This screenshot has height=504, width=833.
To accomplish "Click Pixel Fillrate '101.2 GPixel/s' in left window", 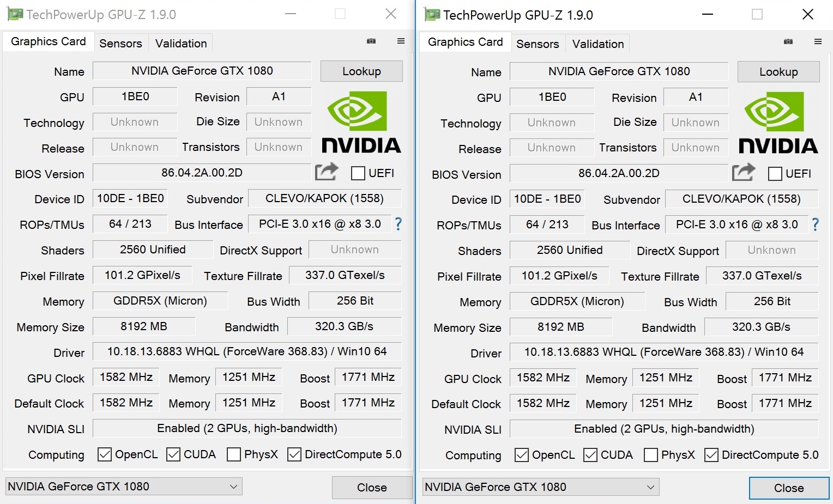I will 142,275.
